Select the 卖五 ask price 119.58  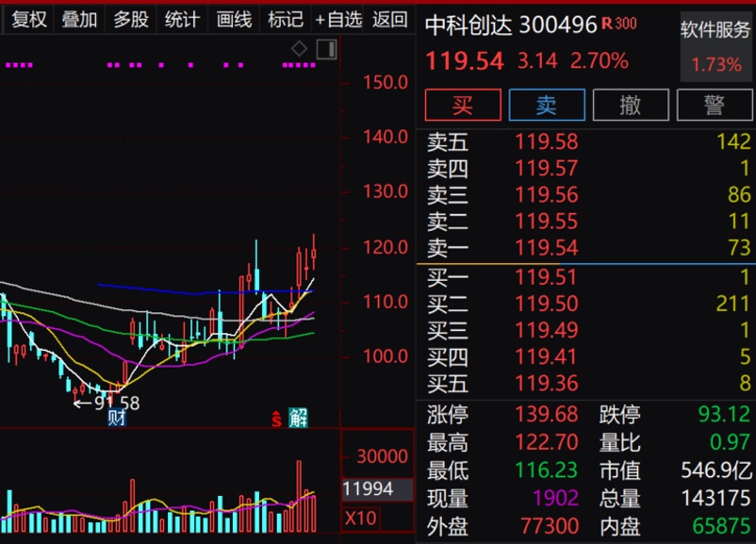[547, 141]
